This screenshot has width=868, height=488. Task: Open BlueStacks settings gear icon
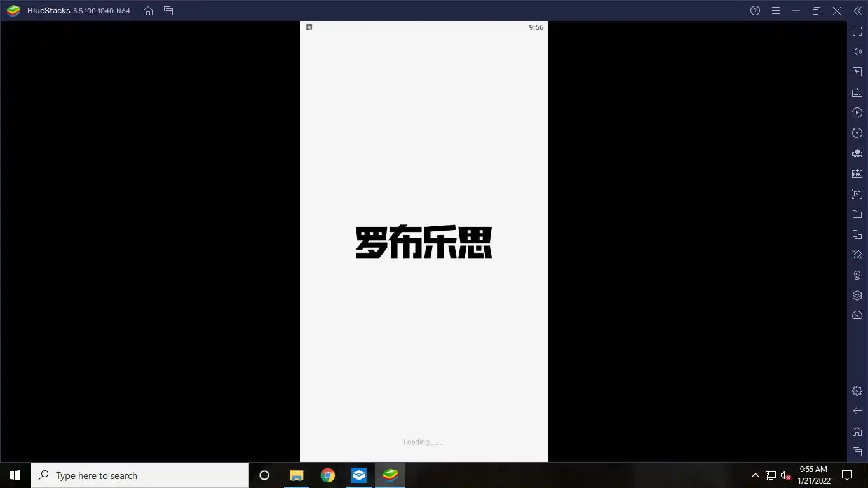pyautogui.click(x=857, y=391)
